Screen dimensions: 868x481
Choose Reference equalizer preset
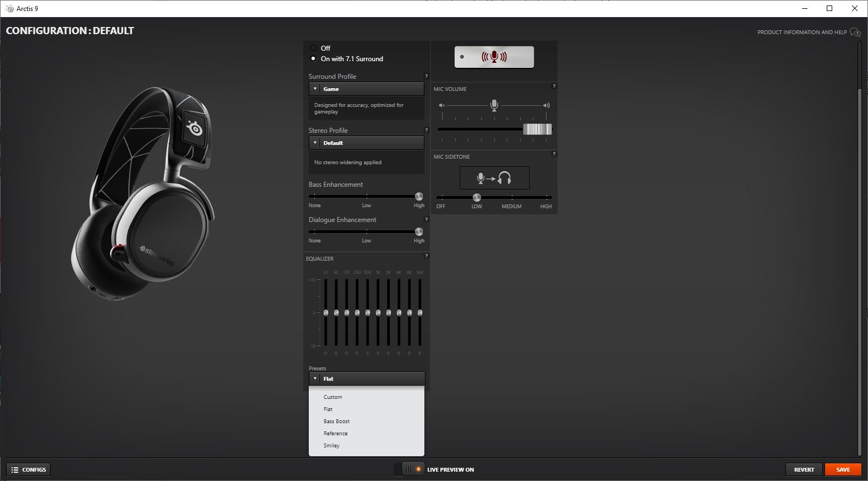tap(335, 433)
